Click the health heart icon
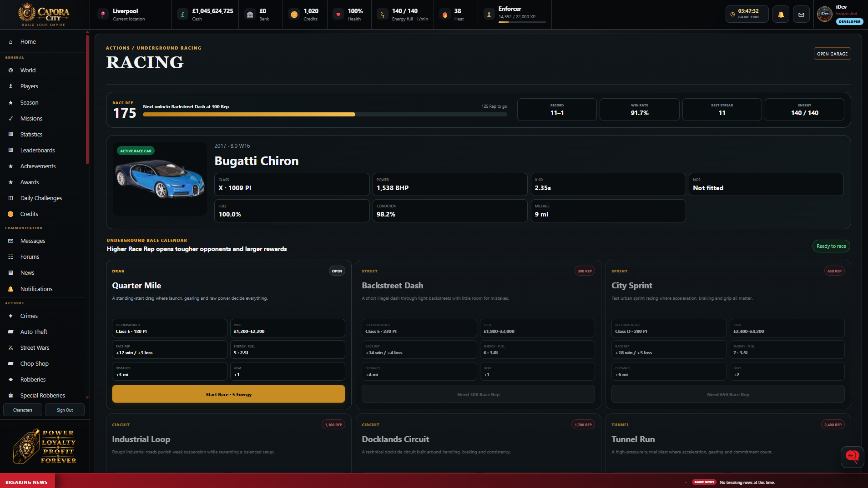The image size is (868, 488). click(x=338, y=15)
